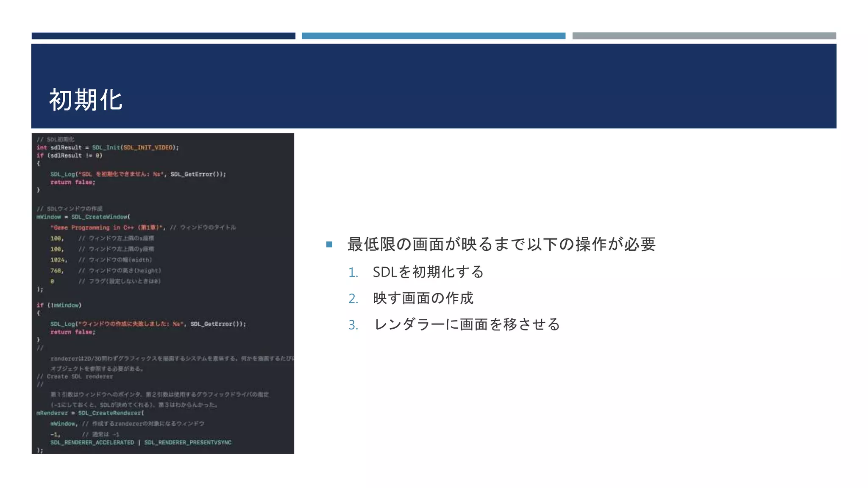Screen dimensions: 868x488
Task: Click the slide title 初期化
Action: click(86, 100)
